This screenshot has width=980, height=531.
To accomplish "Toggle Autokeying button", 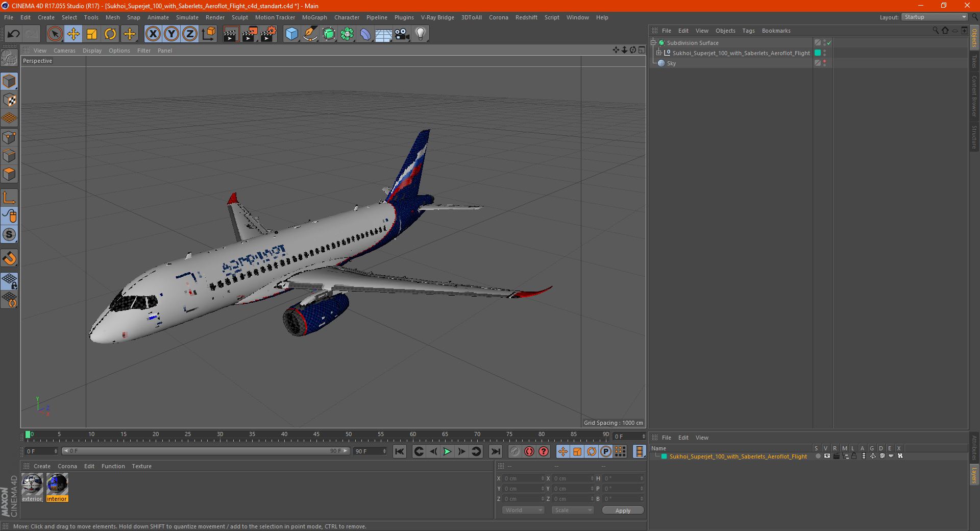I will pos(529,451).
